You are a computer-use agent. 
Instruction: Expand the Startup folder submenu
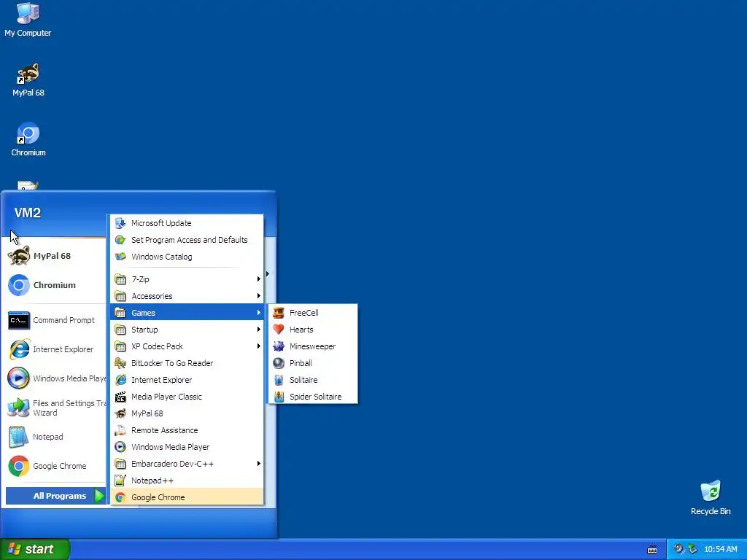click(187, 330)
